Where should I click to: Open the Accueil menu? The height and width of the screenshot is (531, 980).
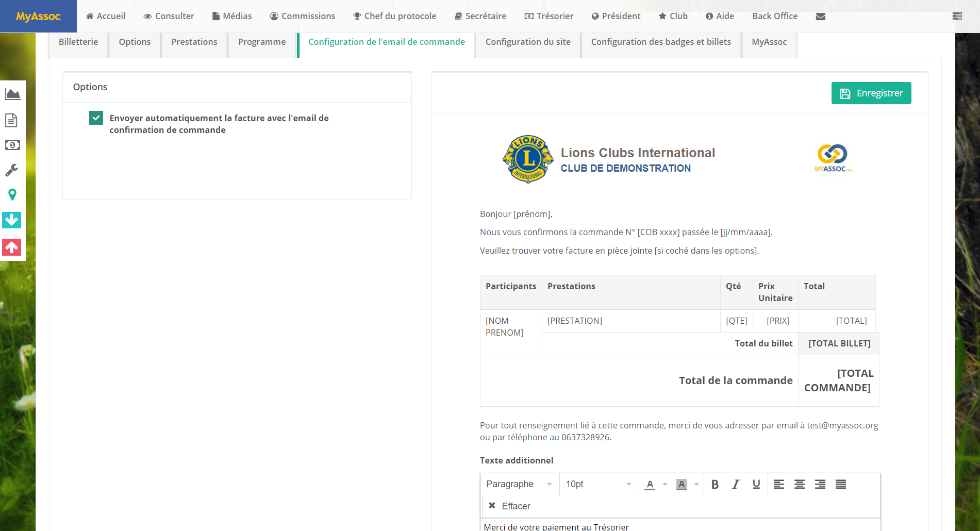106,16
